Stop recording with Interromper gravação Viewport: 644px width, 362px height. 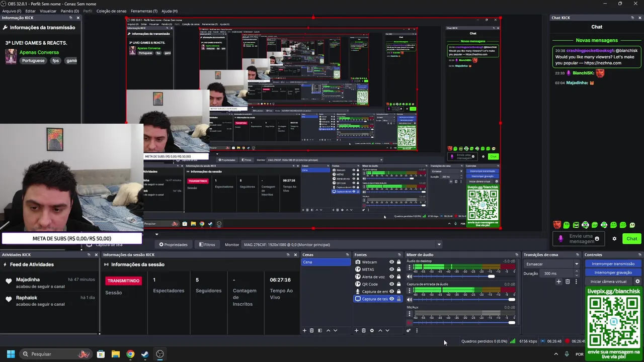613,273
